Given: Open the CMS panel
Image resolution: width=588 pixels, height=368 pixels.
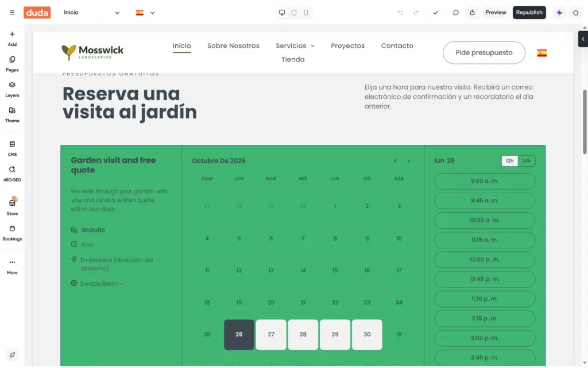Looking at the screenshot, I should click(12, 149).
